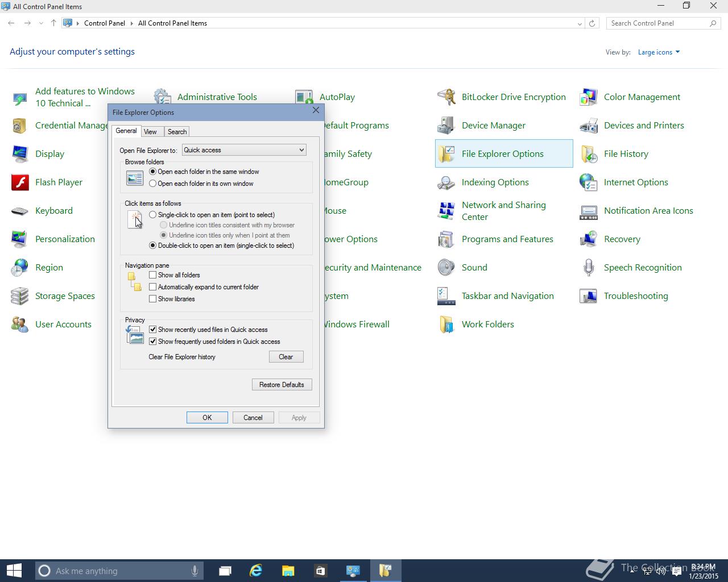Viewport: 728px width, 582px height.
Task: Open the Add features to Windows icon
Action: coord(19,98)
